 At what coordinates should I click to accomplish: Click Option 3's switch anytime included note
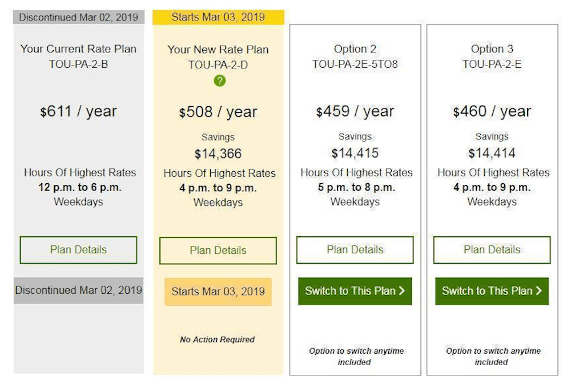[493, 356]
